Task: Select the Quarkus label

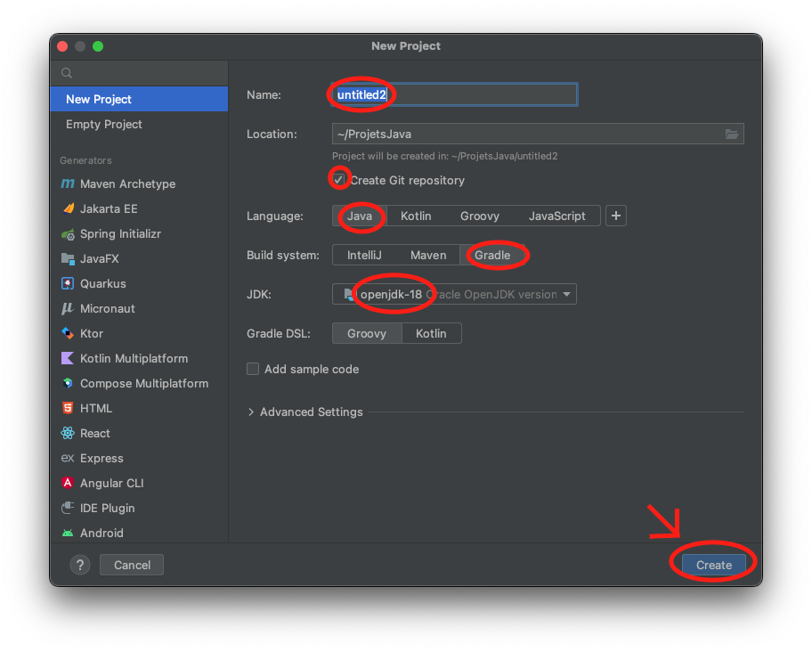Action: click(x=103, y=284)
